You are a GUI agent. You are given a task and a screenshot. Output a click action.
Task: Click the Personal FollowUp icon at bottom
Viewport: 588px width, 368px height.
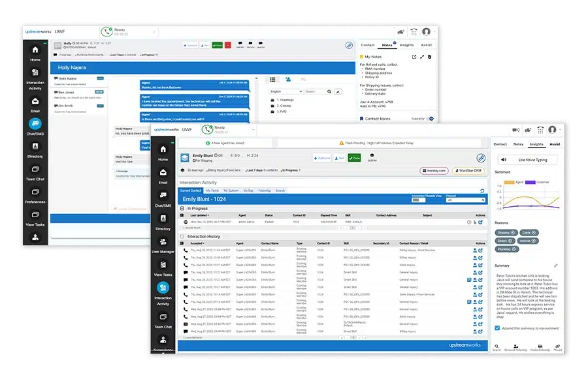tap(516, 348)
